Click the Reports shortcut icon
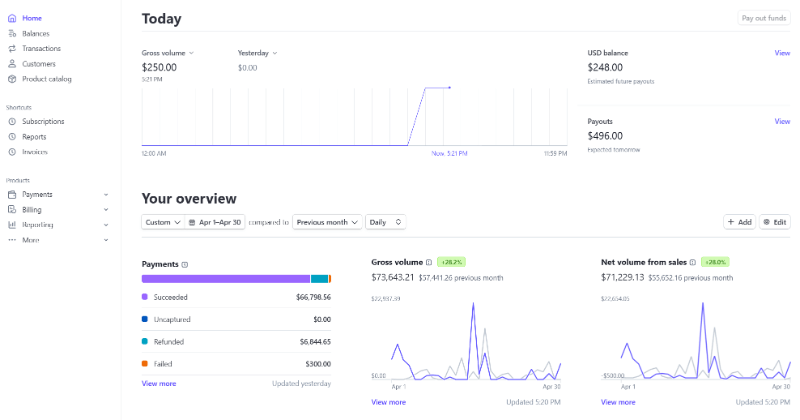Screen dimensions: 800x420 pos(12,137)
